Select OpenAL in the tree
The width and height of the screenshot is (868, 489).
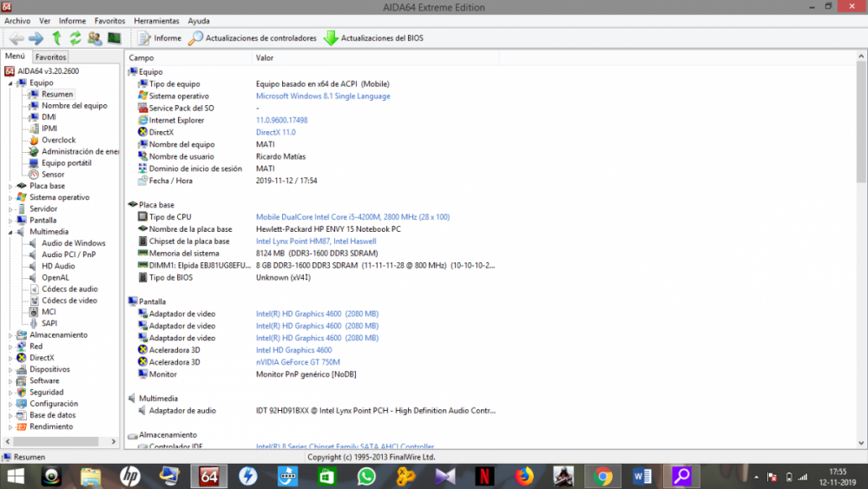(56, 277)
